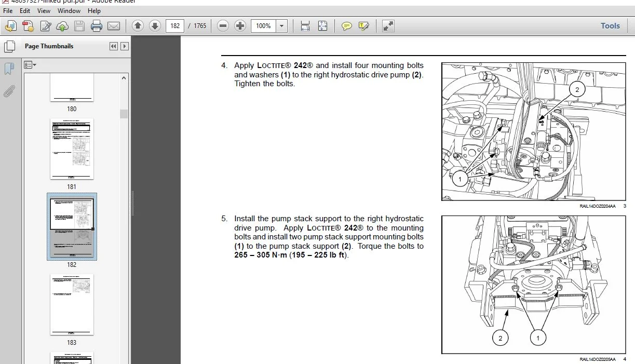The height and width of the screenshot is (364, 635).
Task: Collapse the thumbnails panel with double-left arrows
Action: pos(114,46)
